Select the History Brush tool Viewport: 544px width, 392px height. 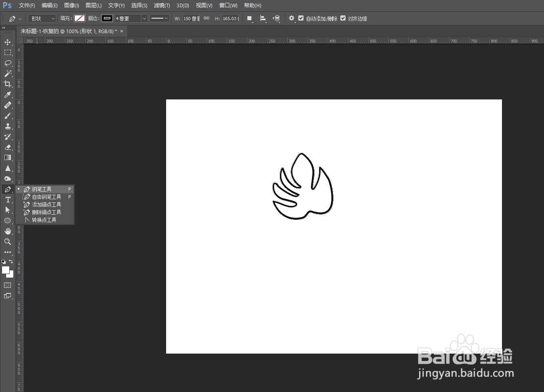pyautogui.click(x=8, y=137)
